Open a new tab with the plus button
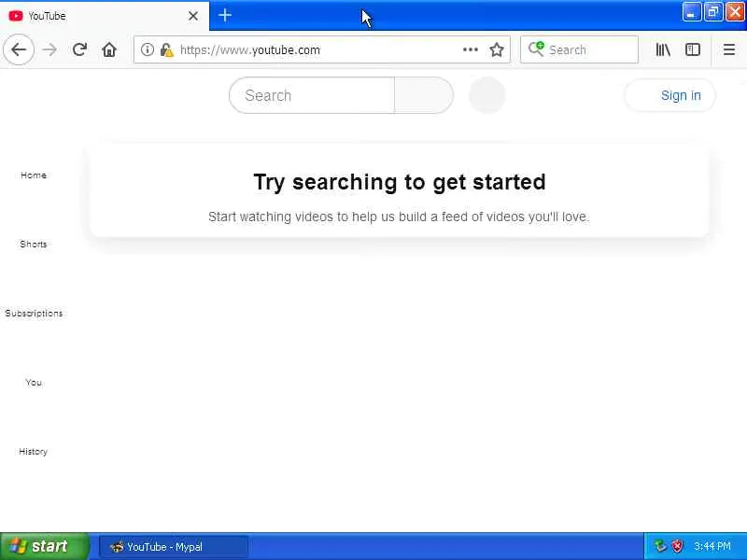747x560 pixels. pos(225,16)
